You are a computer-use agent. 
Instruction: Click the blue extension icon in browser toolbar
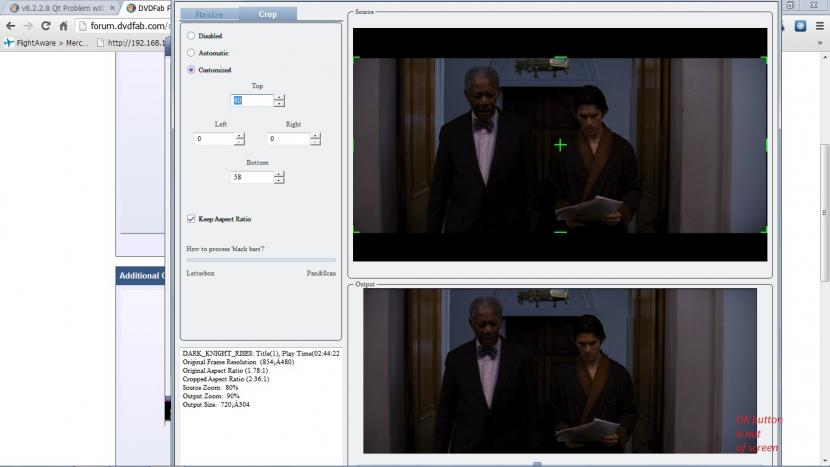[800, 25]
